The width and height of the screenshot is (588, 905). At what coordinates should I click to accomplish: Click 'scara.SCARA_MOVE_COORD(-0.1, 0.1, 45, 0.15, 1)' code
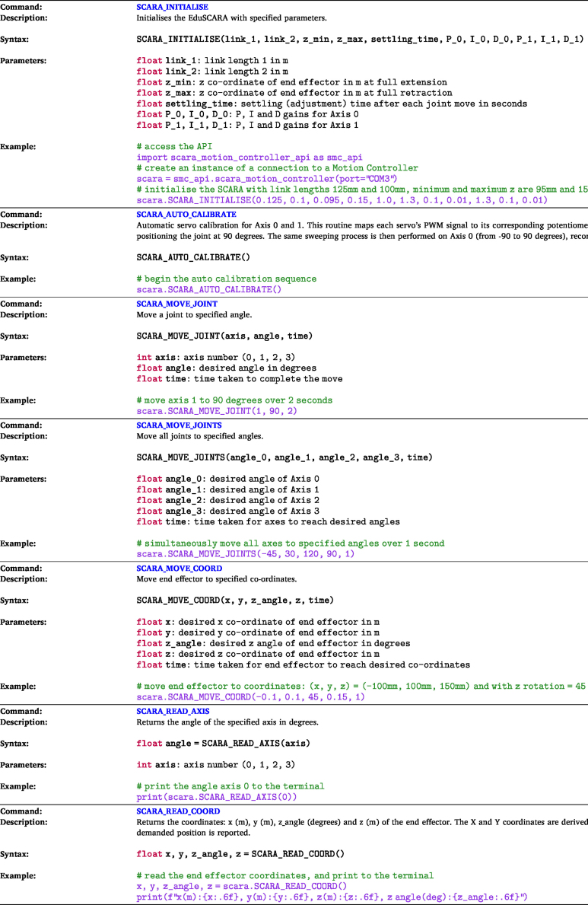(x=250, y=697)
